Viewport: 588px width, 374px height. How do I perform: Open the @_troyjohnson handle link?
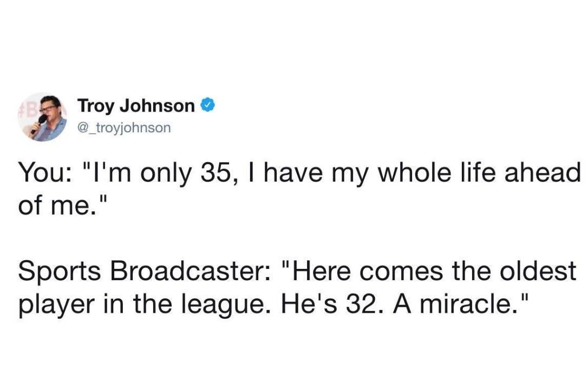pyautogui.click(x=124, y=128)
